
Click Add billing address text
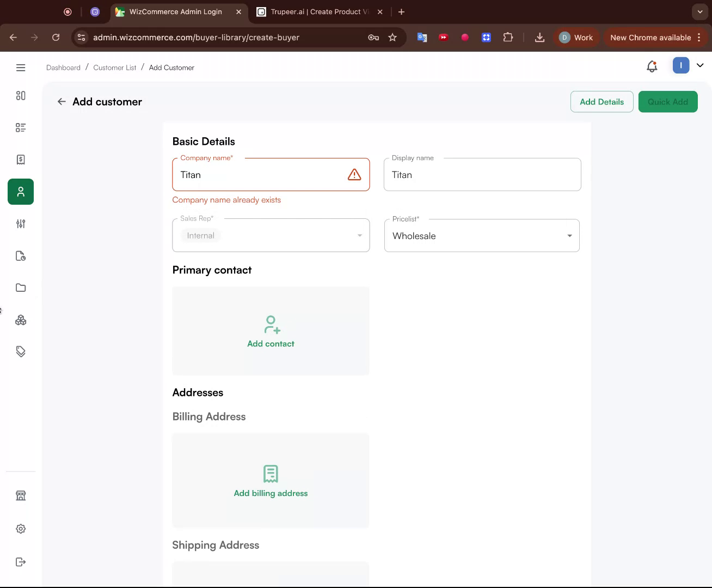tap(271, 493)
